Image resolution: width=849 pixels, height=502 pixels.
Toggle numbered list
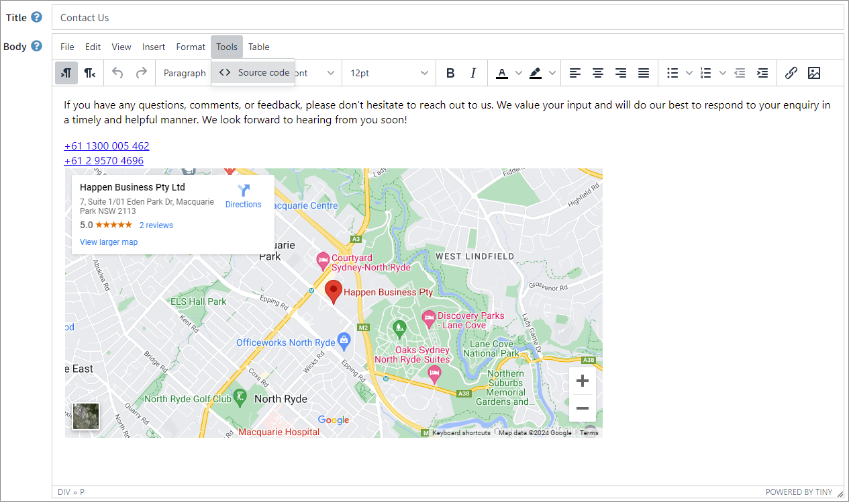point(706,73)
